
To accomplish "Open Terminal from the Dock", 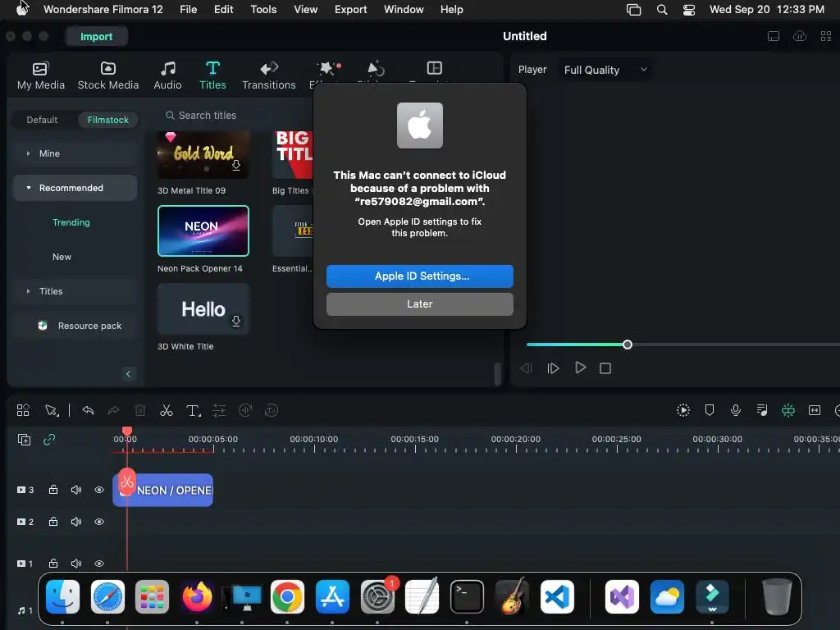I will pyautogui.click(x=467, y=597).
